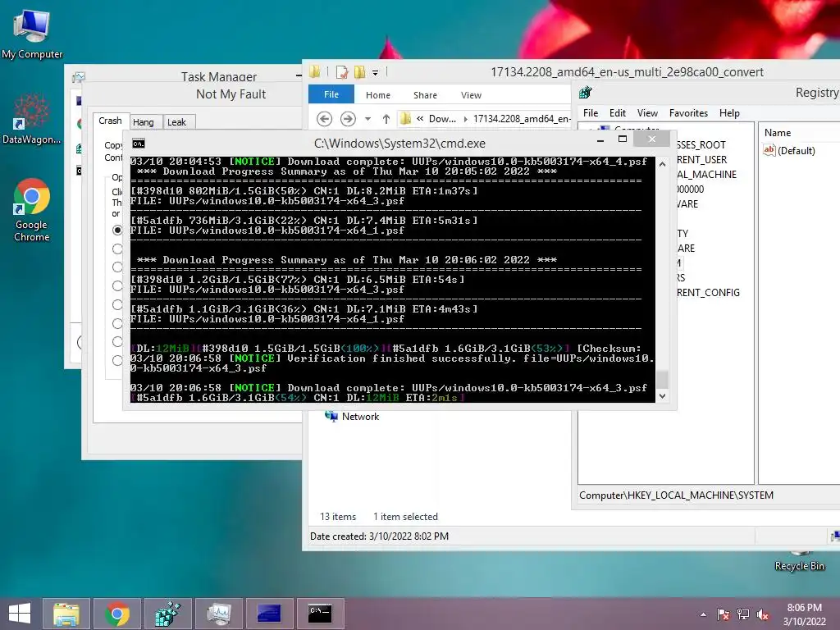
Task: Show hidden tray icons arrow
Action: (x=703, y=614)
